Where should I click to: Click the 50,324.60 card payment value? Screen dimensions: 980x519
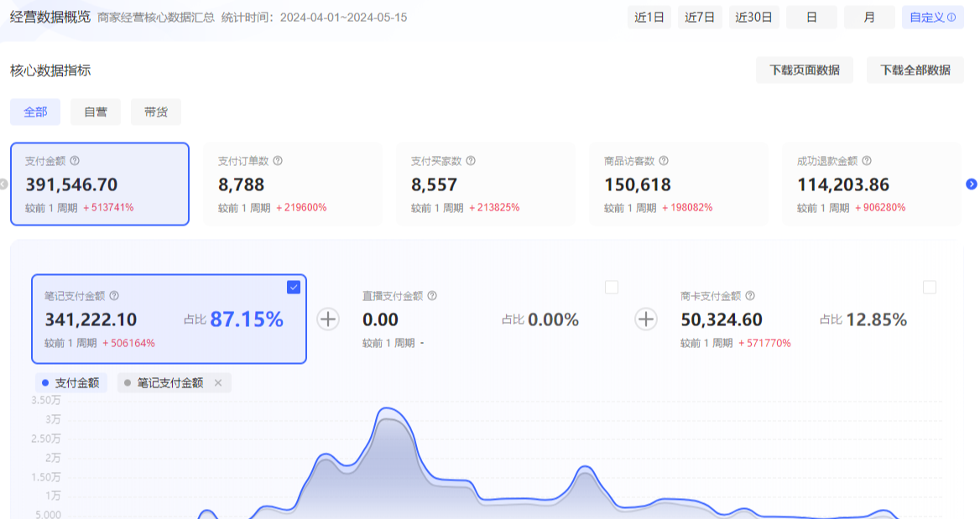coord(722,319)
